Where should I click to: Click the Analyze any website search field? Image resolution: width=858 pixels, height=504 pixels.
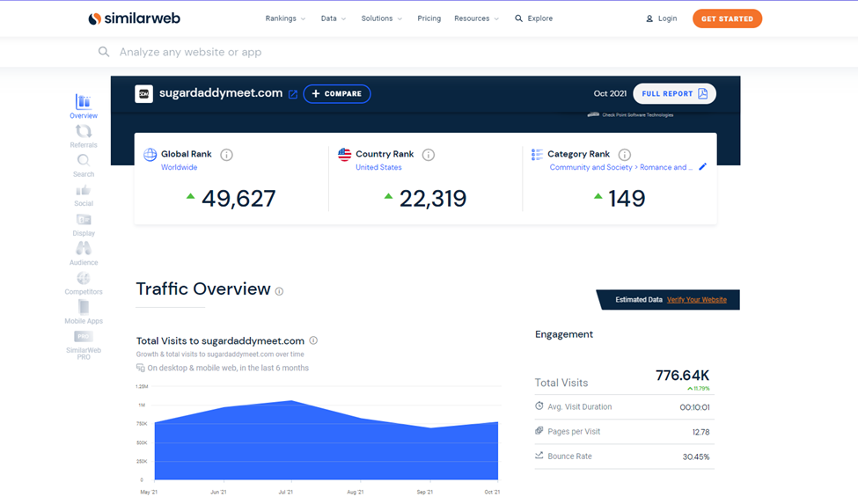coord(352,52)
